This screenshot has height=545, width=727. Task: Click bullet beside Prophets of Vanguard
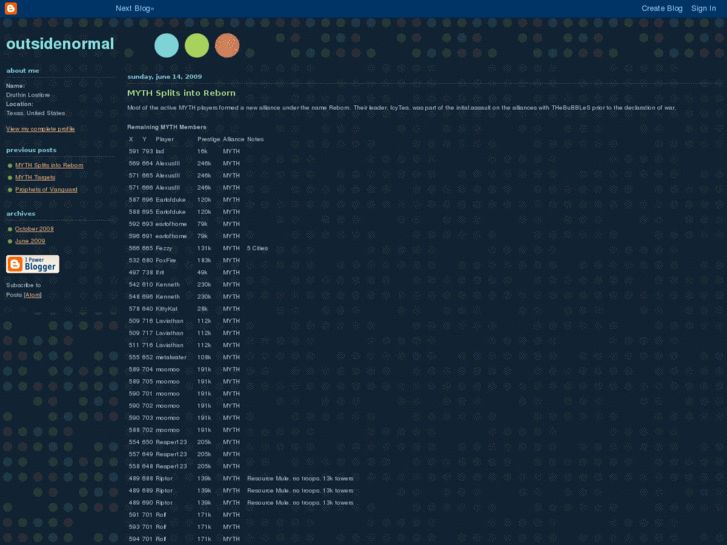coord(10,189)
